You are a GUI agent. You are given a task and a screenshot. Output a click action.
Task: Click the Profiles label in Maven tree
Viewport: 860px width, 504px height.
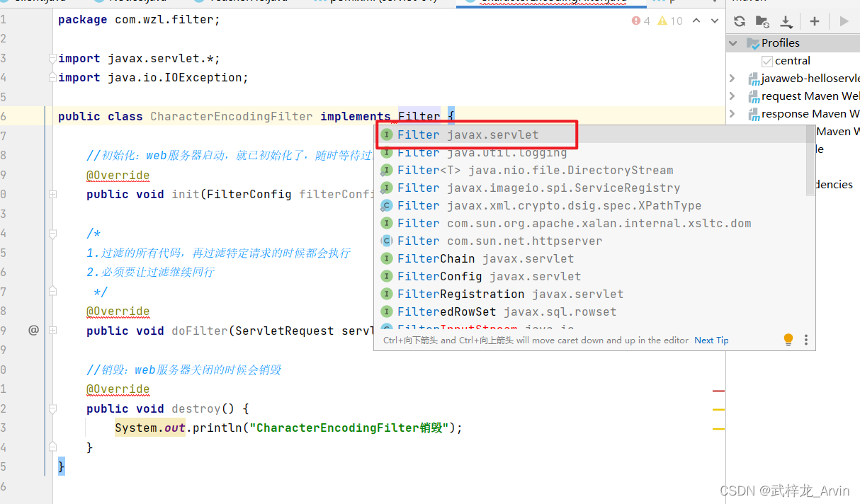click(781, 43)
